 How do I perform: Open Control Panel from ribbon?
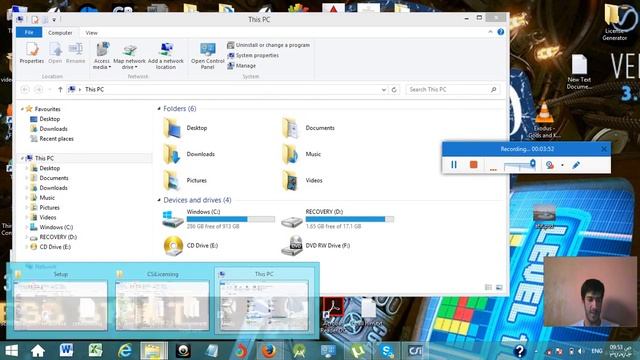point(208,56)
